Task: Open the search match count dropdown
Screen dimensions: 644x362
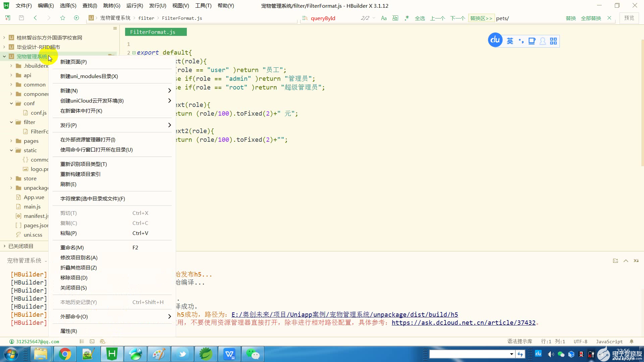Action: (x=374, y=18)
